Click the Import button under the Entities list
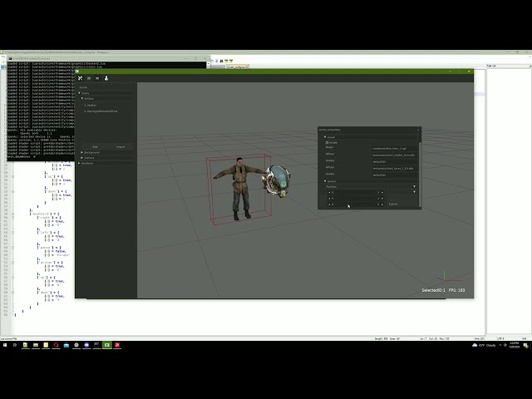Image resolution: width=532 pixels, height=399 pixels. pos(121,147)
